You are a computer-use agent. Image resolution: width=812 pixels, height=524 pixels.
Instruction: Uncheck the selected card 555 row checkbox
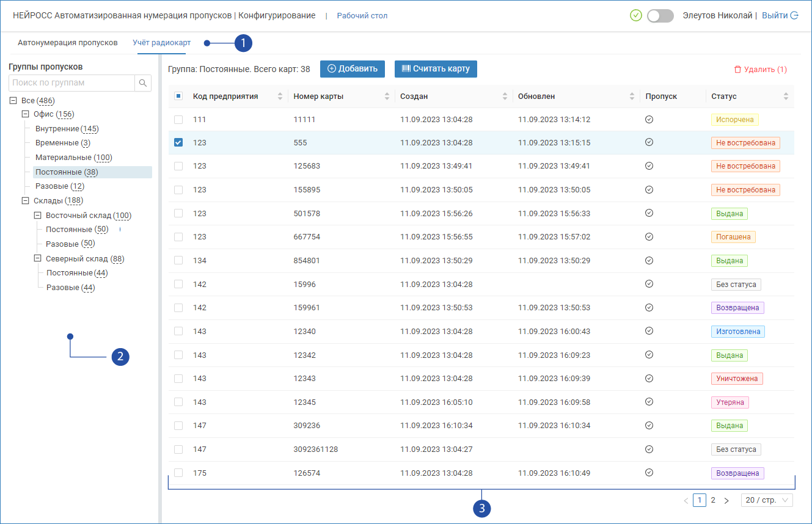(178, 142)
